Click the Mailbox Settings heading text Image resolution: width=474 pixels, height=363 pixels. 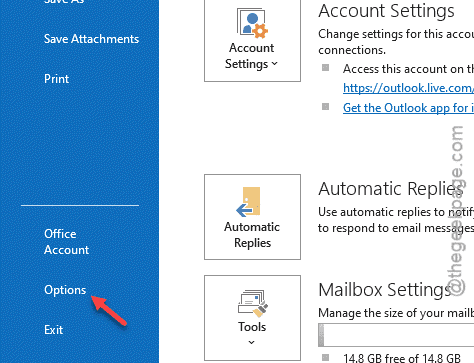point(385,290)
